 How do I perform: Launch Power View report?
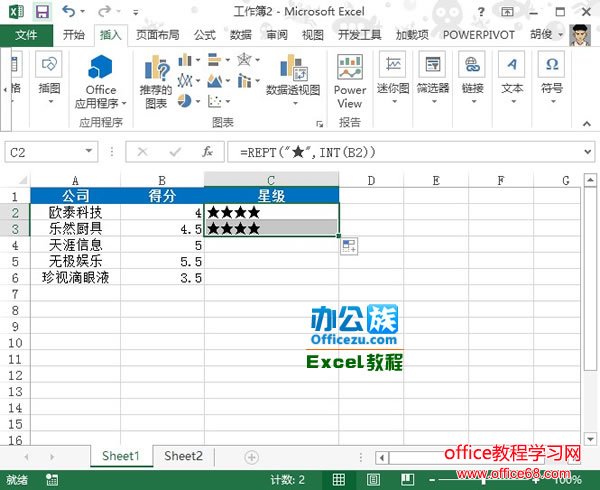coord(350,81)
